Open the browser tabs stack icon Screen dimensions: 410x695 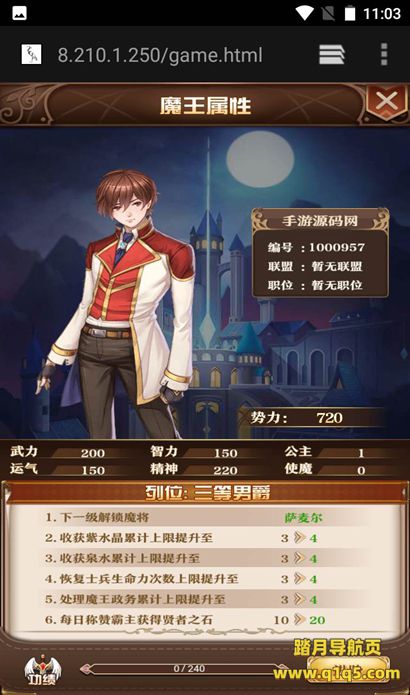point(332,55)
